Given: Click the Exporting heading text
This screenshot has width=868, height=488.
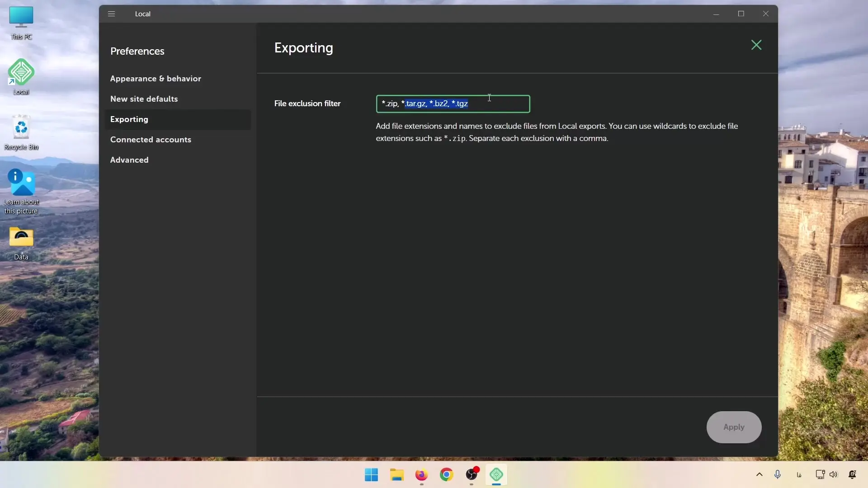Looking at the screenshot, I should pyautogui.click(x=303, y=48).
